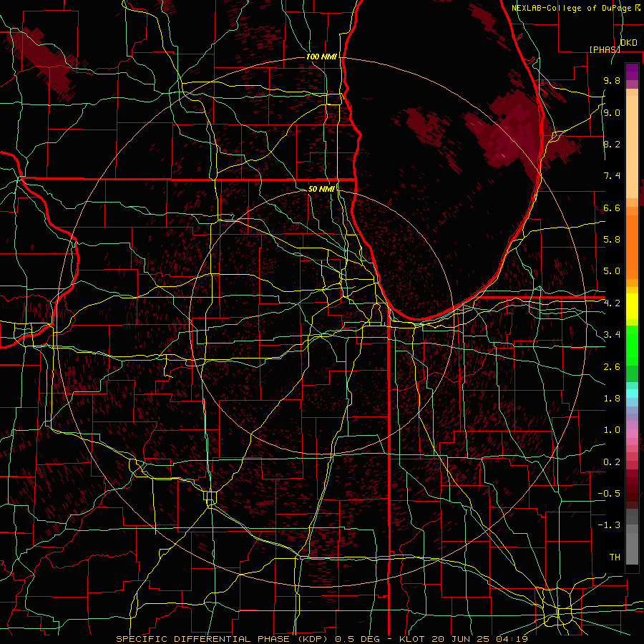Click the 2.6 value on the scale

[612, 367]
